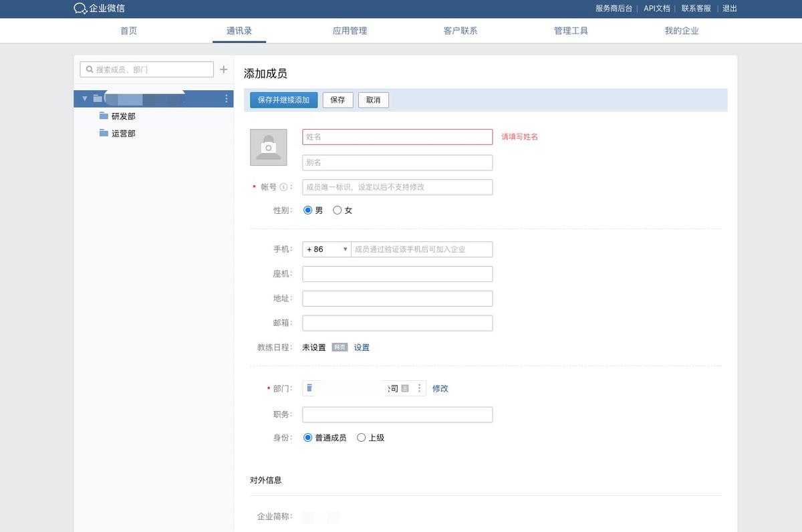802x532 pixels.
Task: Keep 普通成员 selected as identity
Action: click(x=306, y=437)
